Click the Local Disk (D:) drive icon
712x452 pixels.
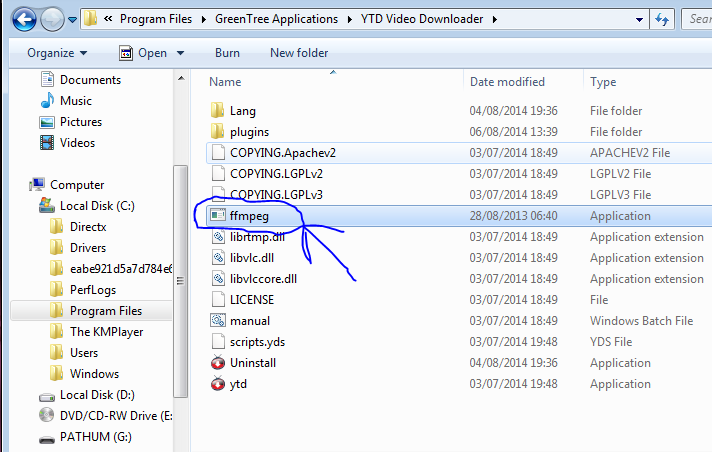[x=47, y=397]
